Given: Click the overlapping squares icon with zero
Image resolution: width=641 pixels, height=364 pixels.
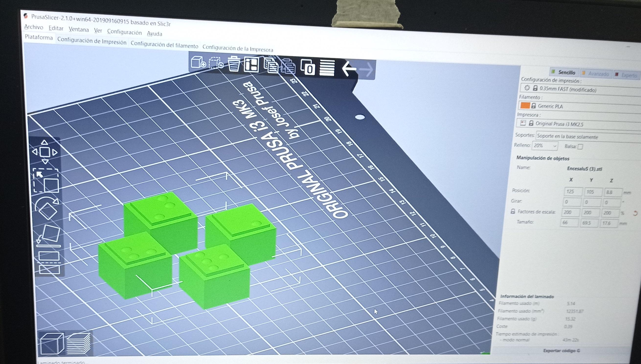Looking at the screenshot, I should click(x=308, y=67).
